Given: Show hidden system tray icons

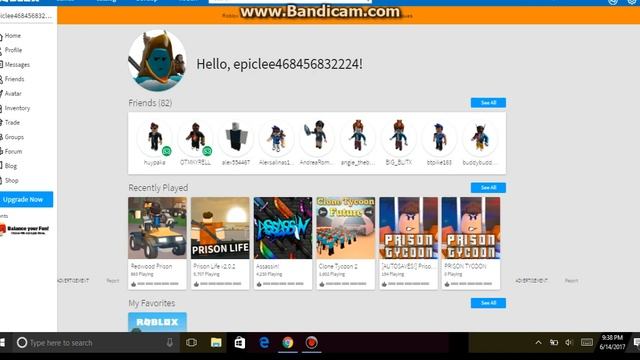Looking at the screenshot, I should coord(538,343).
